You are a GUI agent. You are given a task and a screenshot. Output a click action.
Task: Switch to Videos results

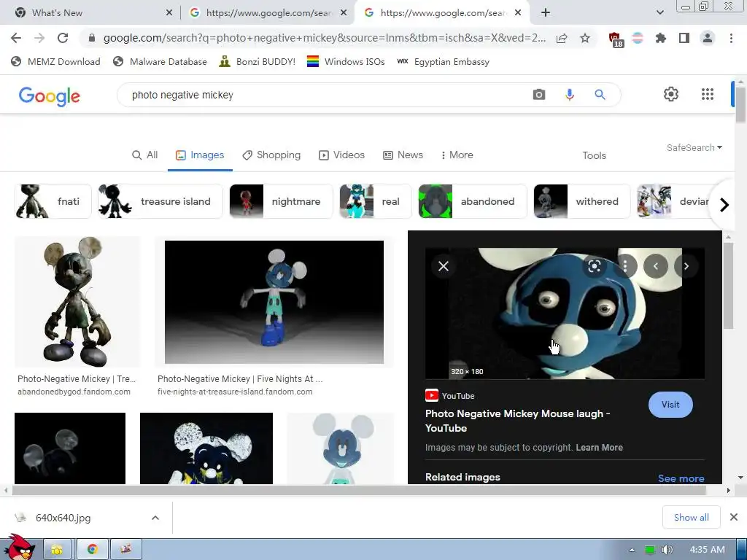341,155
